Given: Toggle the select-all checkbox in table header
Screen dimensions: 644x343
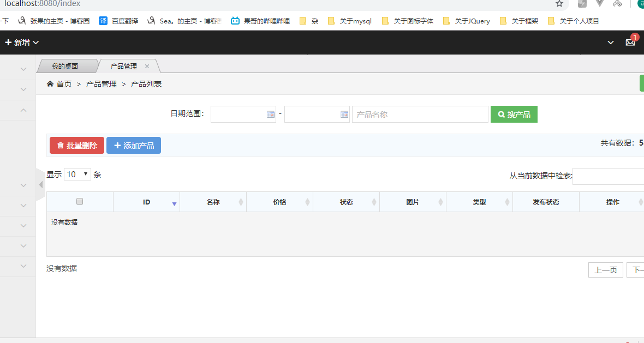Looking at the screenshot, I should point(80,201).
